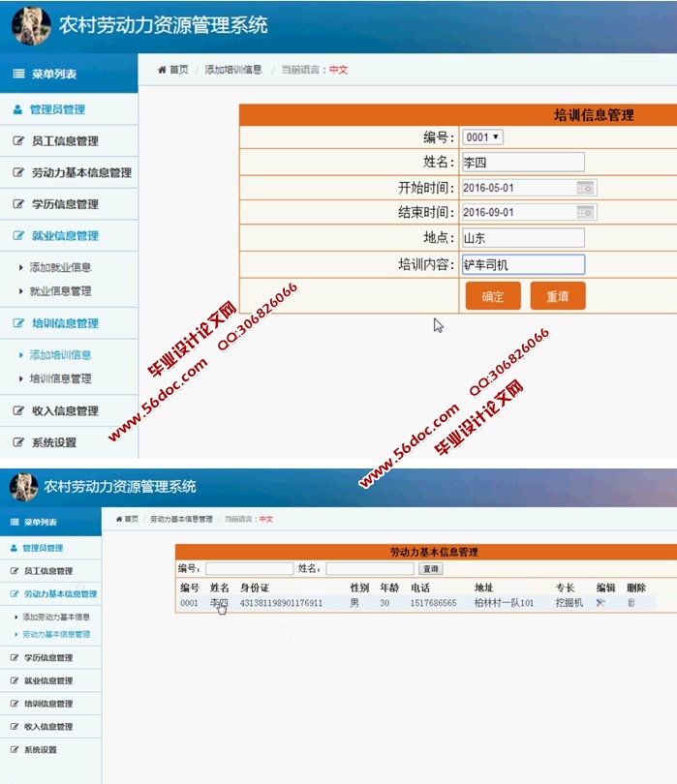Click the menu list hamburger icon in top sidebar
677x784 pixels.
pos(18,74)
